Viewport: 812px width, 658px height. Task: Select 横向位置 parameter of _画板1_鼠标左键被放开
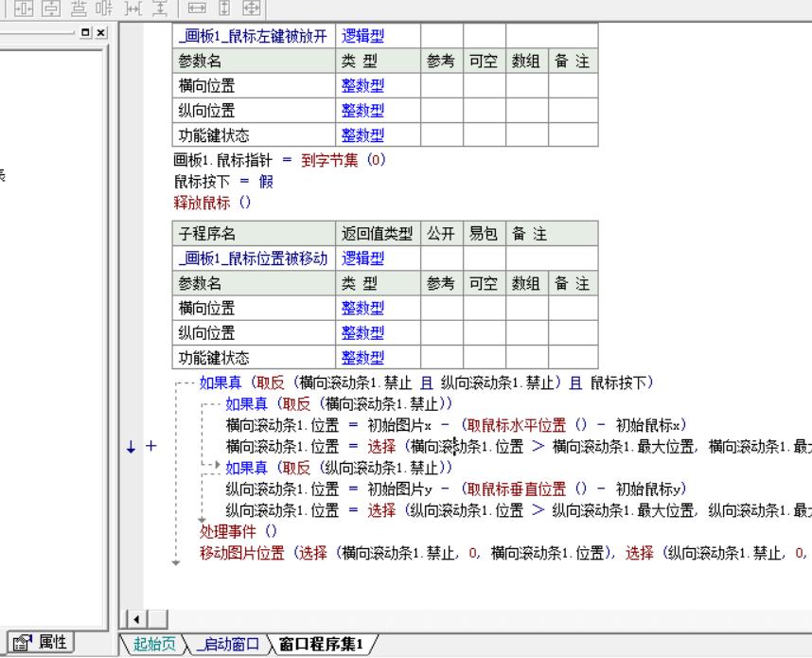254,85
